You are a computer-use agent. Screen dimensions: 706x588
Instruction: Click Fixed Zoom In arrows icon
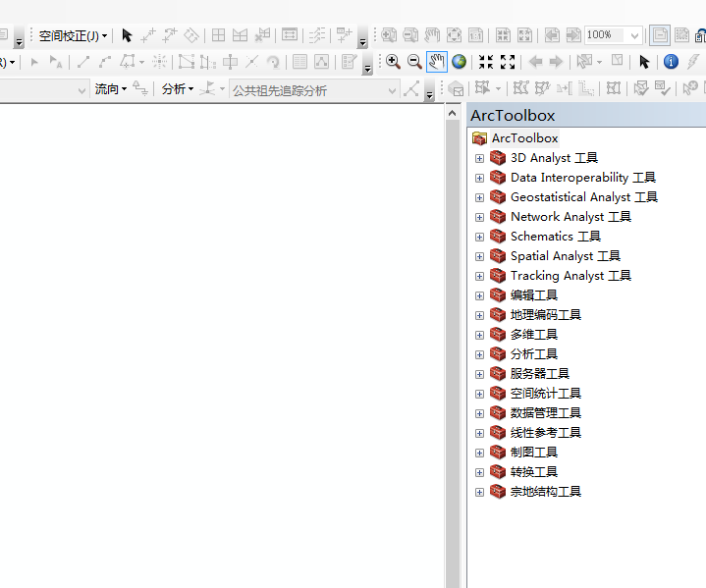(x=486, y=62)
